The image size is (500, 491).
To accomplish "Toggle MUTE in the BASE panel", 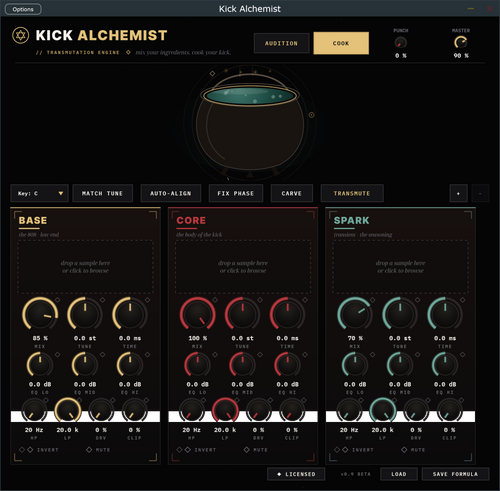I will (x=98, y=450).
